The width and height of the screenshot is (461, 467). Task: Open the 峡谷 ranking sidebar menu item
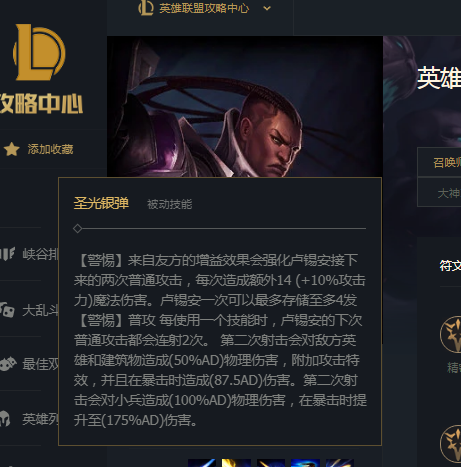[x=40, y=254]
